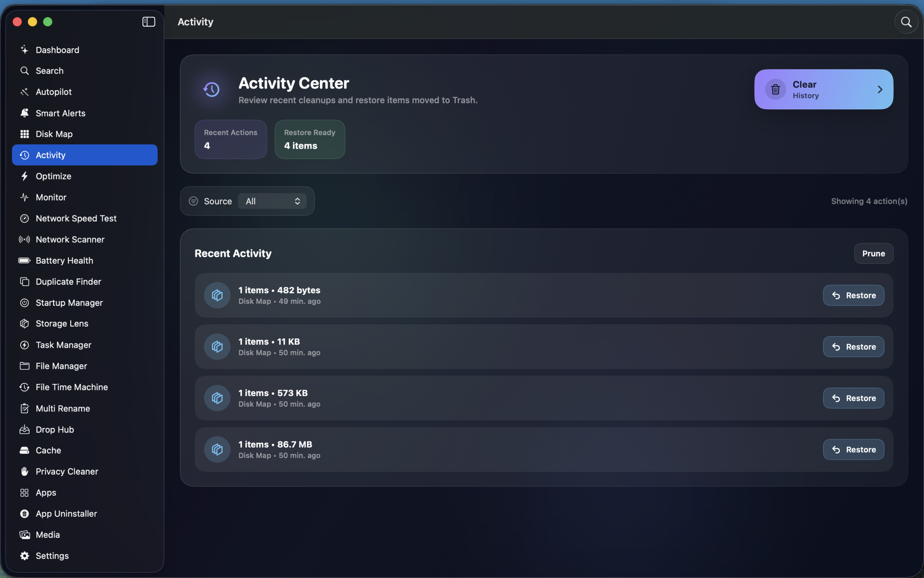Go to Search in the sidebar
The height and width of the screenshot is (578, 924).
point(85,71)
